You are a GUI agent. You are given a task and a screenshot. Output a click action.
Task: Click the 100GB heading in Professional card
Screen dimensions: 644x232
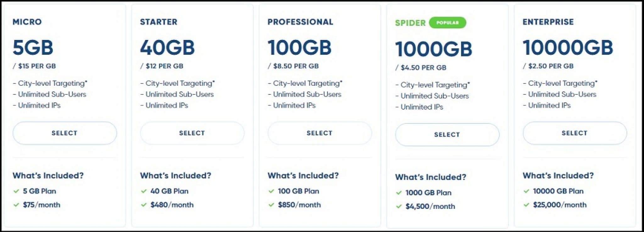pos(299,48)
